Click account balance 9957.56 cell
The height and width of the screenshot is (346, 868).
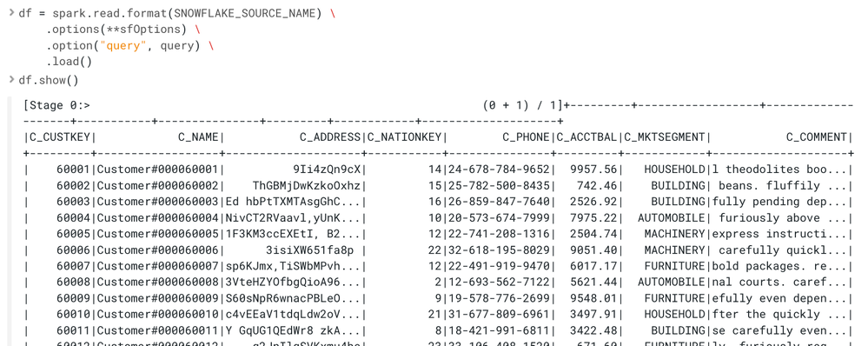click(593, 170)
